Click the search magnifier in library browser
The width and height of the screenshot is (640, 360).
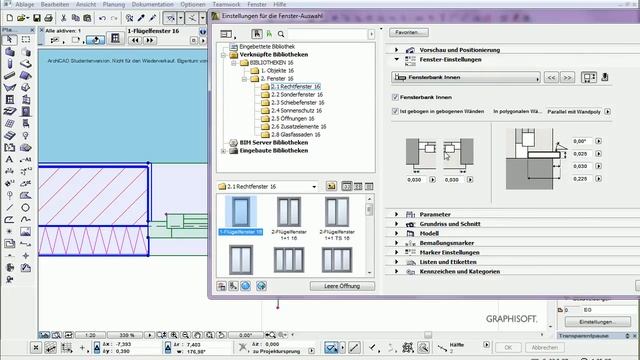(281, 34)
